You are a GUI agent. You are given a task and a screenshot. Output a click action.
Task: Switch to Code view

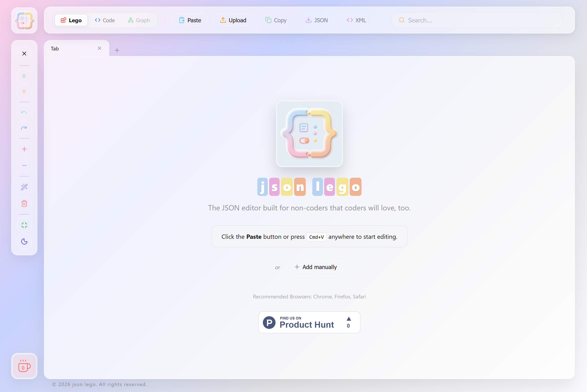105,20
